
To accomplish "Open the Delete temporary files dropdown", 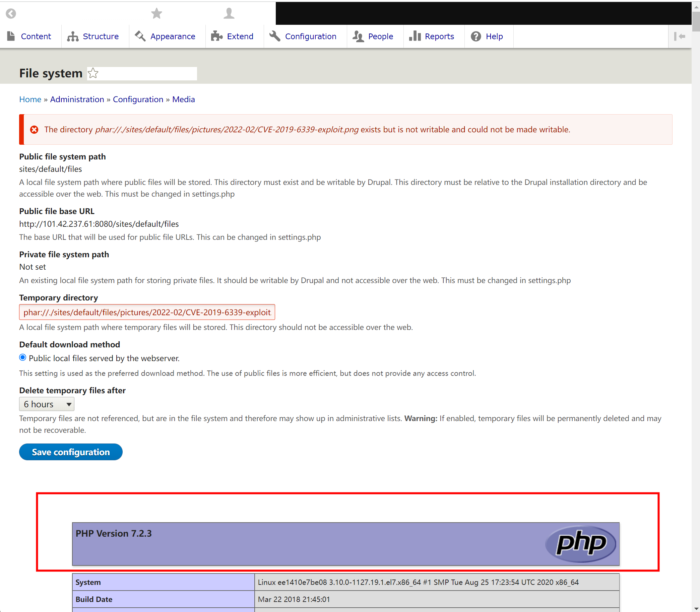I will [47, 404].
